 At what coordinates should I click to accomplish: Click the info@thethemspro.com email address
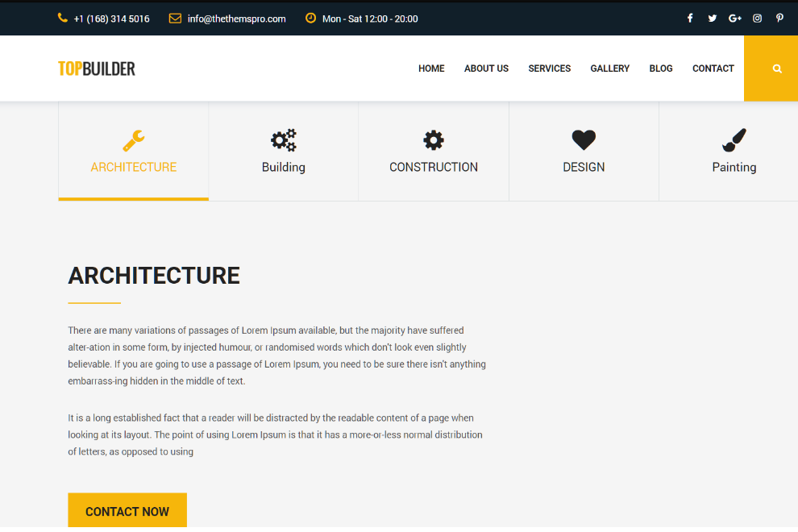[x=237, y=19]
